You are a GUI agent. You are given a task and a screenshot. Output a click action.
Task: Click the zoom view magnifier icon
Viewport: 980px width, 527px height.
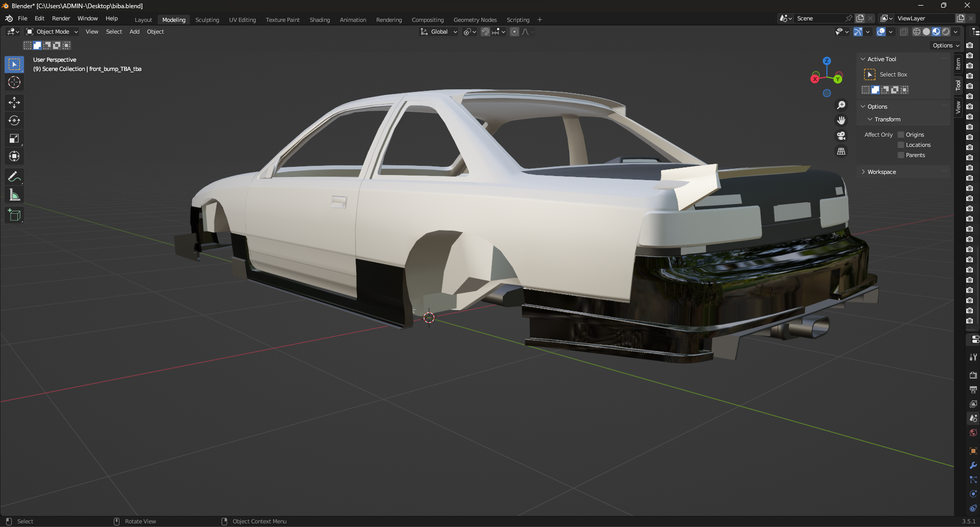tap(841, 105)
